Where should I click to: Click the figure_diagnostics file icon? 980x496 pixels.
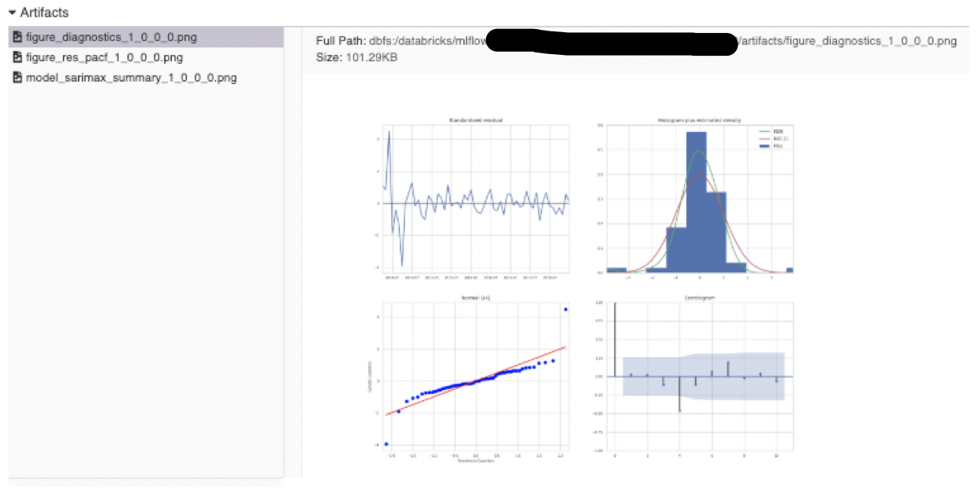[17, 37]
